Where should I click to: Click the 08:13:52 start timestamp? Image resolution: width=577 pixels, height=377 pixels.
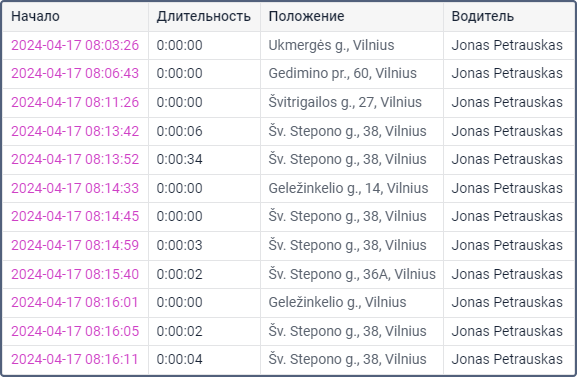click(x=75, y=159)
